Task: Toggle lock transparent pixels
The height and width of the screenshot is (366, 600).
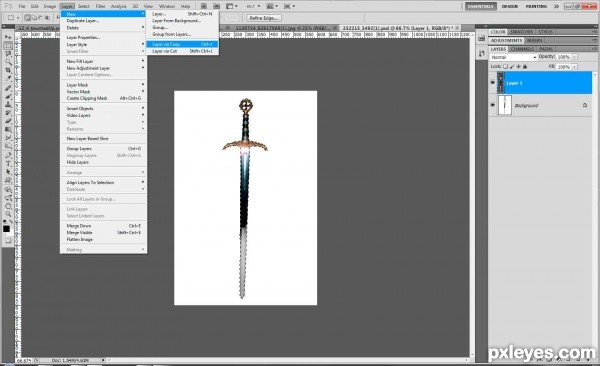Action: pos(505,67)
